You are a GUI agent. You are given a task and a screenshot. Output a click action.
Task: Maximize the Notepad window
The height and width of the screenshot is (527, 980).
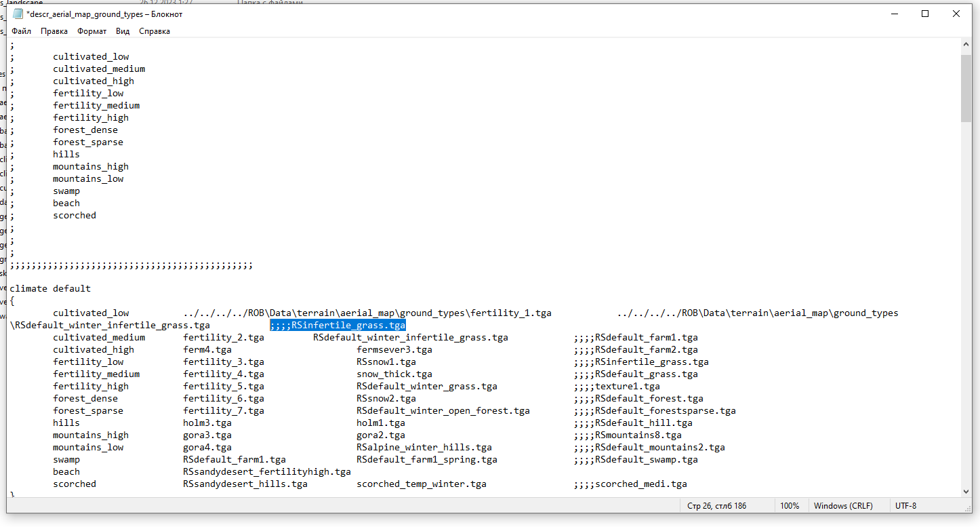point(925,14)
